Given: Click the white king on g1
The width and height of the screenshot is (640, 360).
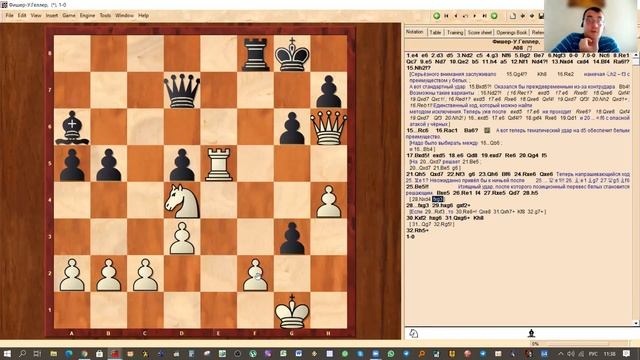Looking at the screenshot, I should click(292, 311).
